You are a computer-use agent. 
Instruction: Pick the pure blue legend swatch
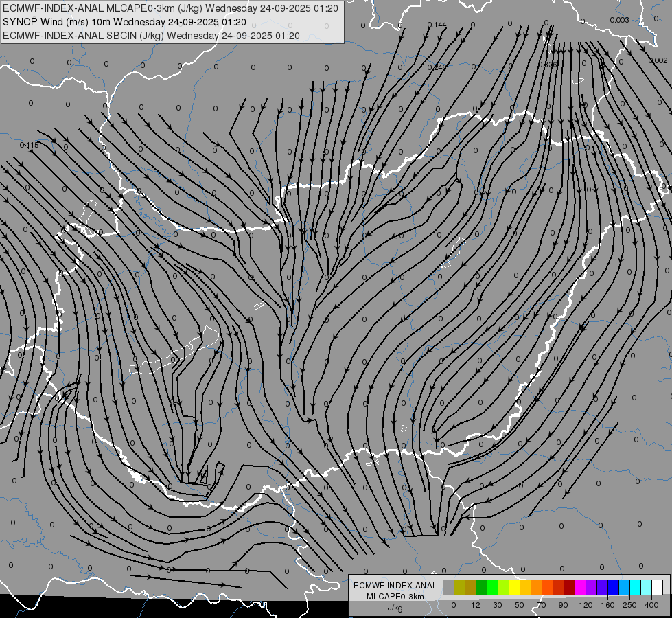coord(614,587)
